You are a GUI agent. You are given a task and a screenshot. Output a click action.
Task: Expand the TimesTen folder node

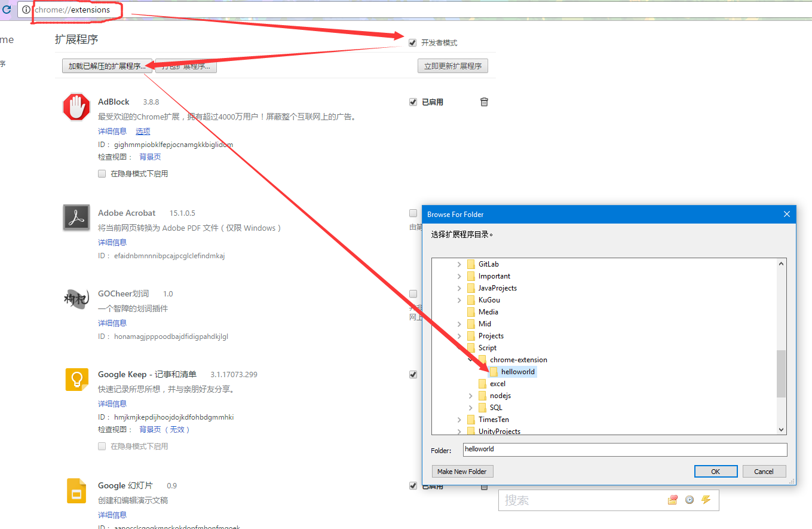(x=459, y=420)
